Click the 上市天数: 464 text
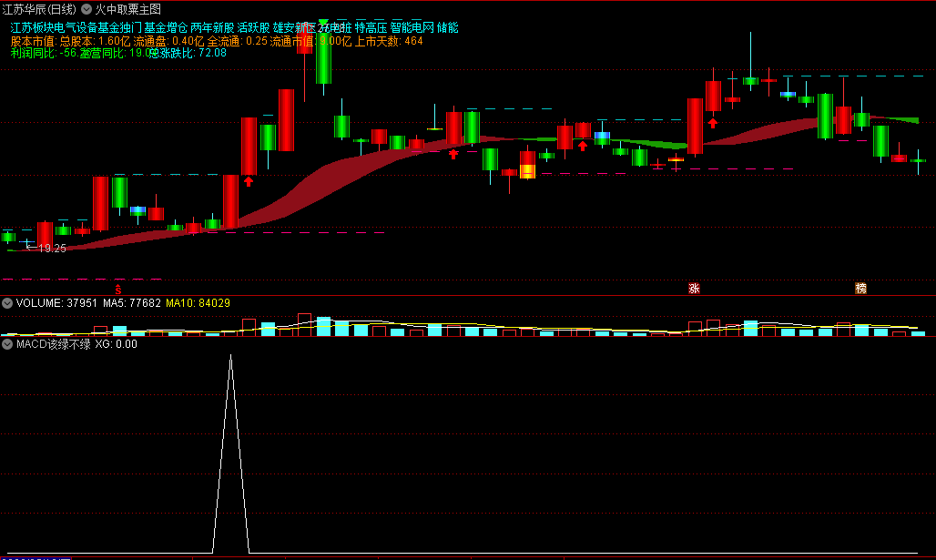 (389, 41)
